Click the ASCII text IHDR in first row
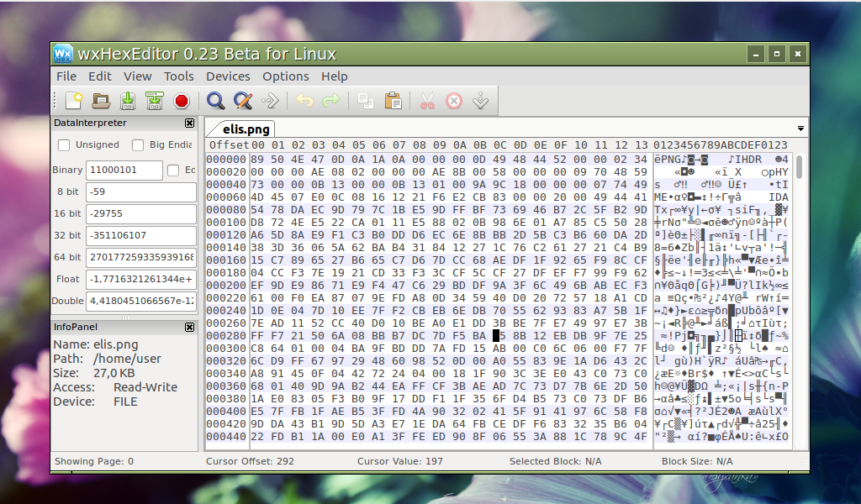This screenshot has height=504, width=861. coord(748,160)
